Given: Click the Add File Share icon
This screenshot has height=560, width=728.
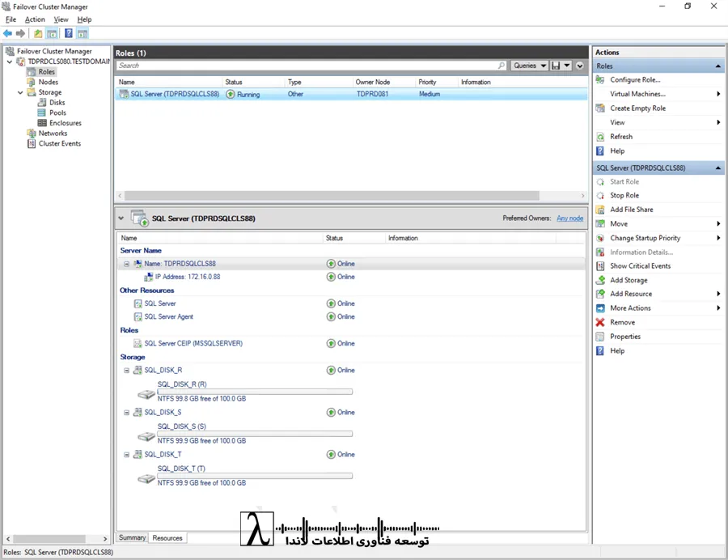Looking at the screenshot, I should (x=600, y=210).
